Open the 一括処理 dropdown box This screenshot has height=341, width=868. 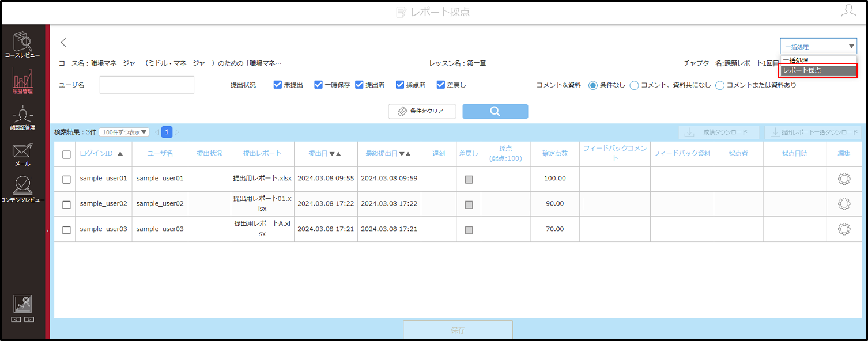tap(818, 47)
